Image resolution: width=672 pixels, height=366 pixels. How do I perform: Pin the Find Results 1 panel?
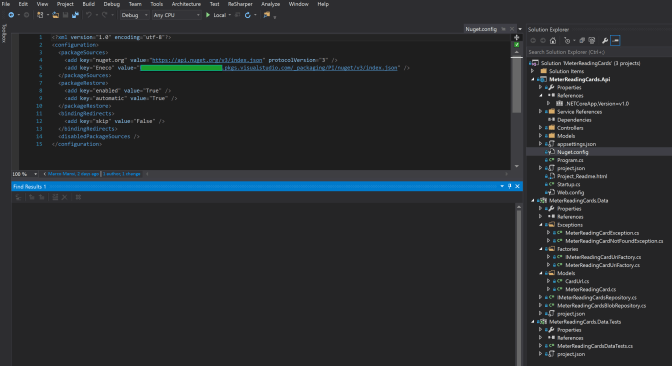tap(510, 186)
